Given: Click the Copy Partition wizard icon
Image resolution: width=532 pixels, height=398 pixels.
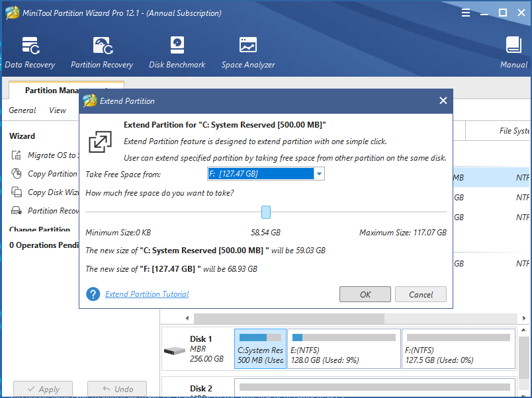Looking at the screenshot, I should pyautogui.click(x=16, y=174).
